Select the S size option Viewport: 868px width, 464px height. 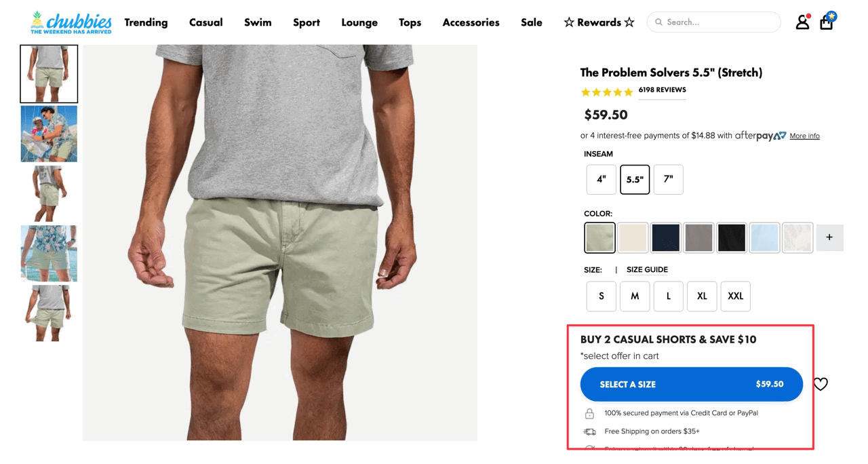click(x=601, y=296)
